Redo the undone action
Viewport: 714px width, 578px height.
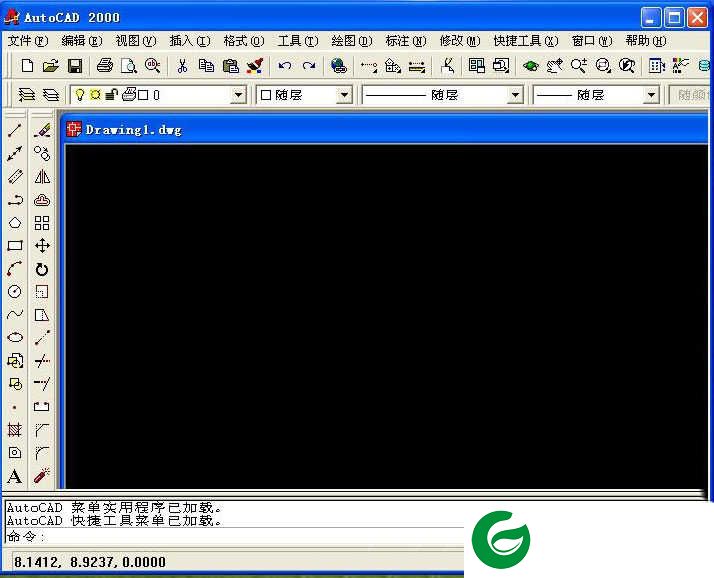tap(309, 66)
